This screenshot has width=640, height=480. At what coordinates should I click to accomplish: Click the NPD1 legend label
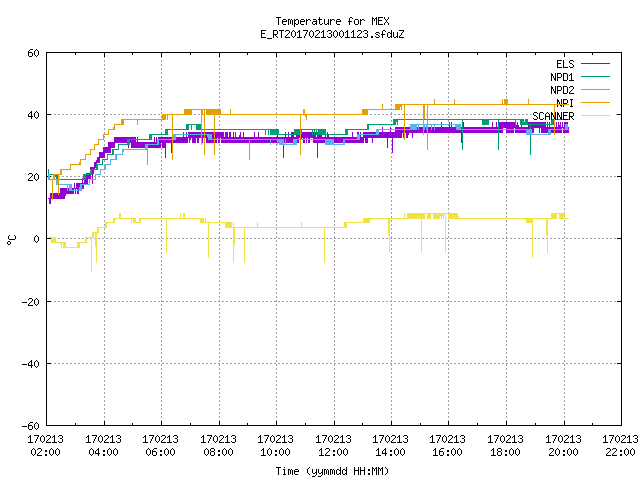coord(562,77)
